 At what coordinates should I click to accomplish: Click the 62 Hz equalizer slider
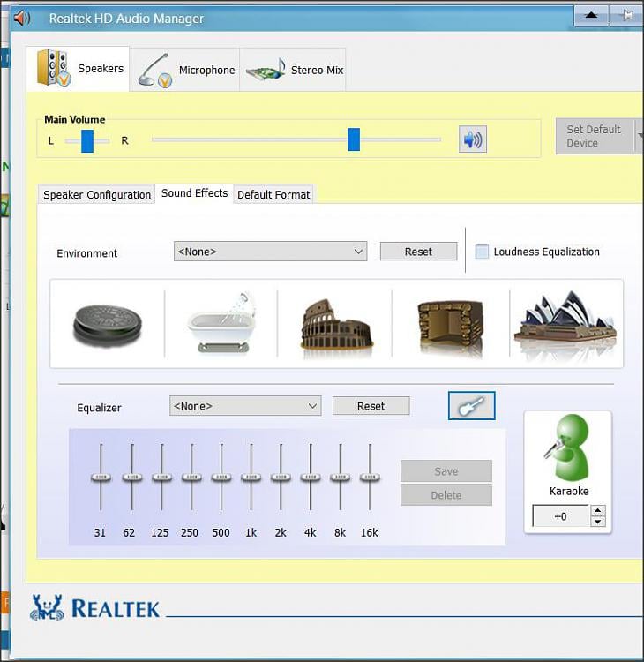(x=132, y=477)
